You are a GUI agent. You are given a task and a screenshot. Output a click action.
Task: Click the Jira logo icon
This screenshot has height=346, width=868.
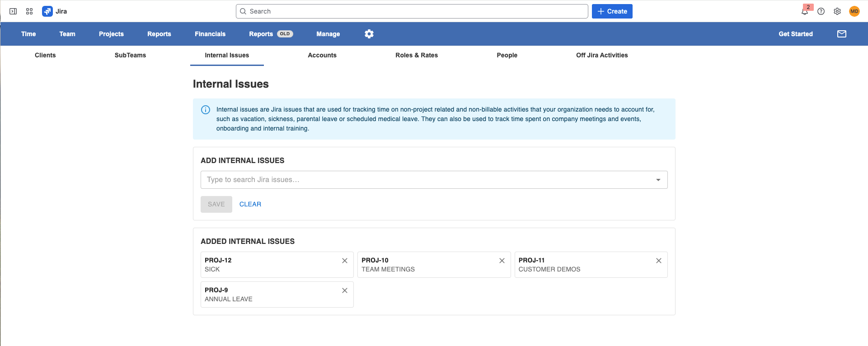(x=47, y=11)
